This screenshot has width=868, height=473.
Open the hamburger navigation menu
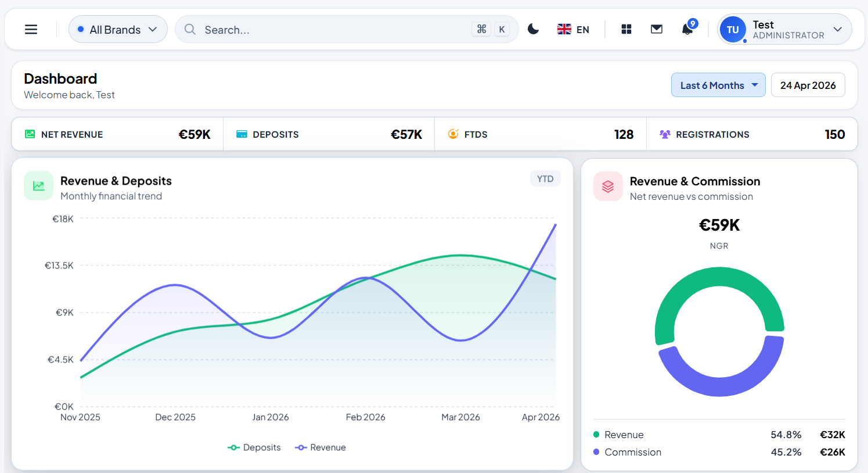pos(31,29)
